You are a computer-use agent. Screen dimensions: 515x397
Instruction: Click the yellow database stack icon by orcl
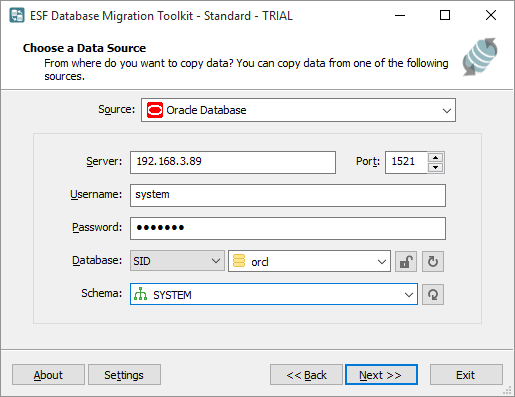239,261
